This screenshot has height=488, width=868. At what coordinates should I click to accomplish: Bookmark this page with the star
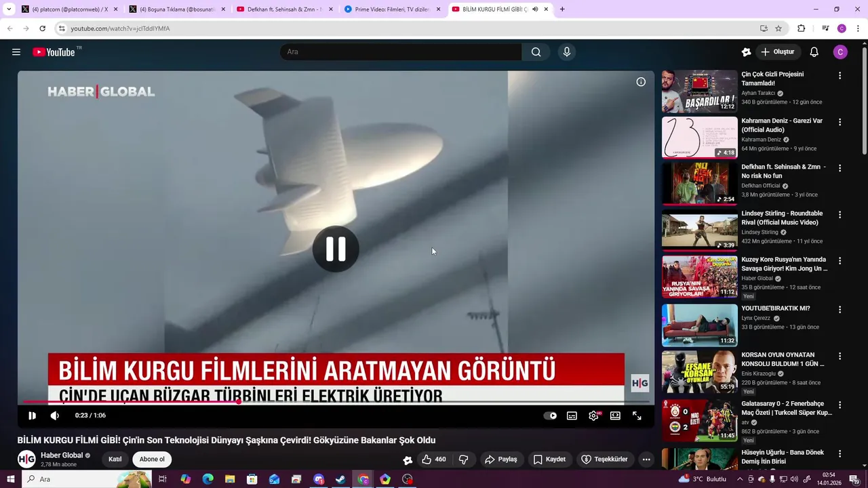pos(778,28)
